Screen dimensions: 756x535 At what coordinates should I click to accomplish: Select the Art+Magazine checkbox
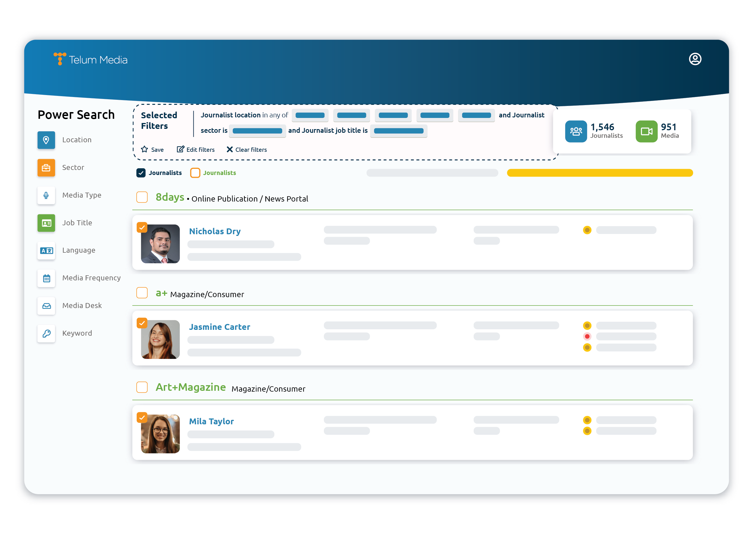pos(142,387)
